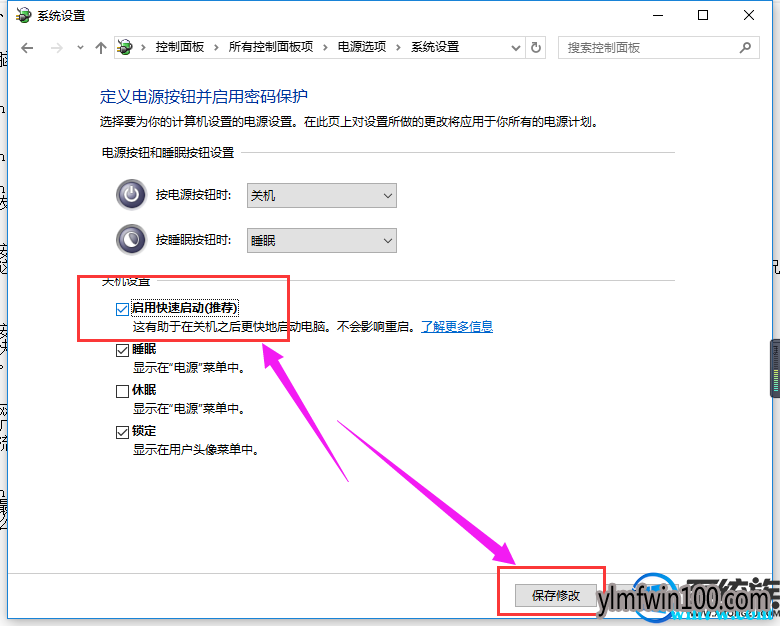The image size is (780, 626).
Task: Click system settings title bar icon
Action: [23, 15]
